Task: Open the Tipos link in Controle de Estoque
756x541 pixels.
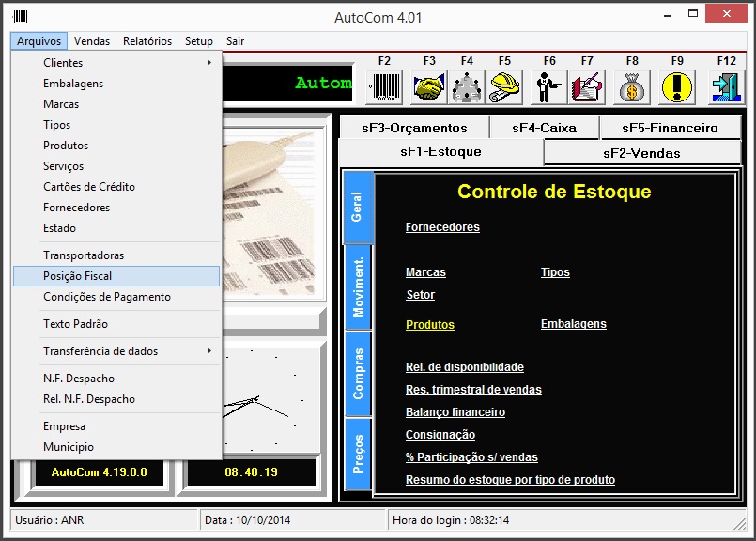Action: point(555,272)
